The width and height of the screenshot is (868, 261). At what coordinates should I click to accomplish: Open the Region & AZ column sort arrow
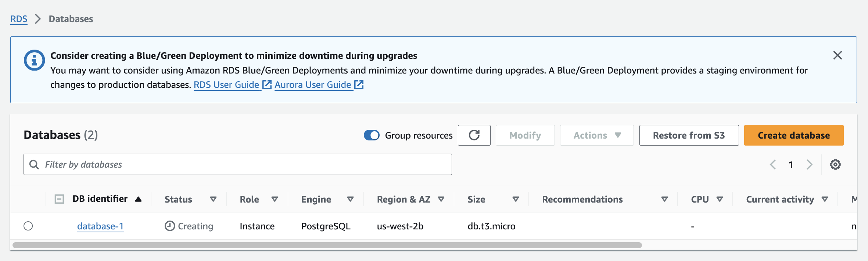[x=441, y=199]
